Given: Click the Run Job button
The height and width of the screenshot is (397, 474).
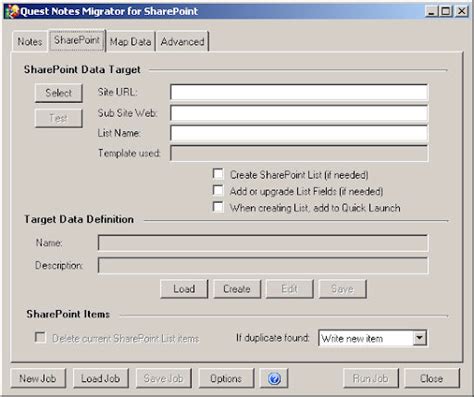Looking at the screenshot, I should pyautogui.click(x=370, y=378).
